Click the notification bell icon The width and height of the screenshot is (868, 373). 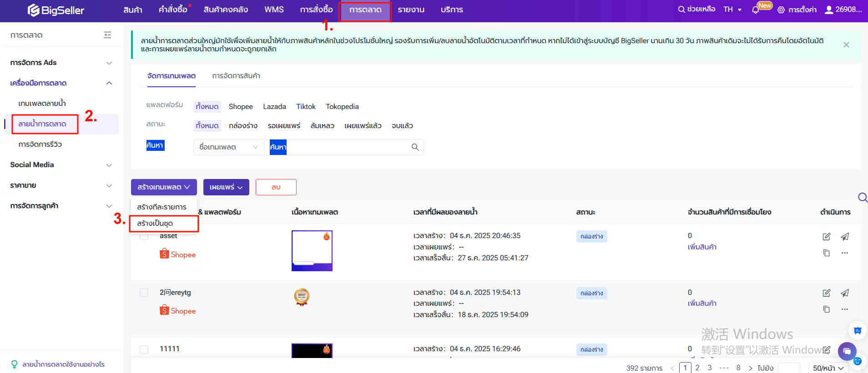point(756,10)
